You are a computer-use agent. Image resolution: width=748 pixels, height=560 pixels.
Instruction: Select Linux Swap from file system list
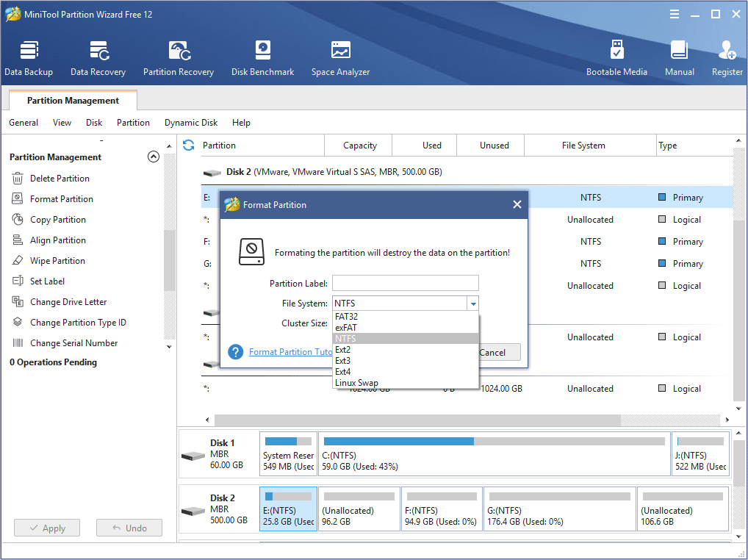coord(406,383)
